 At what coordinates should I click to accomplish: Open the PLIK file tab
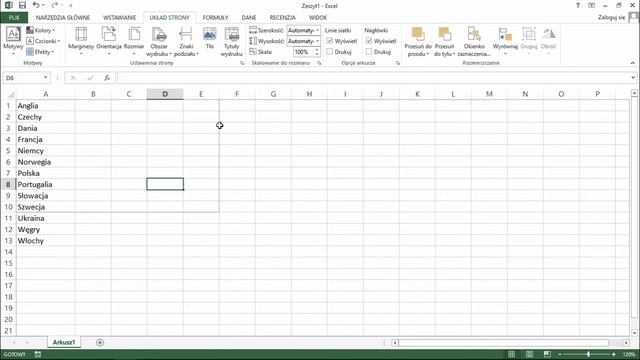coord(14,18)
